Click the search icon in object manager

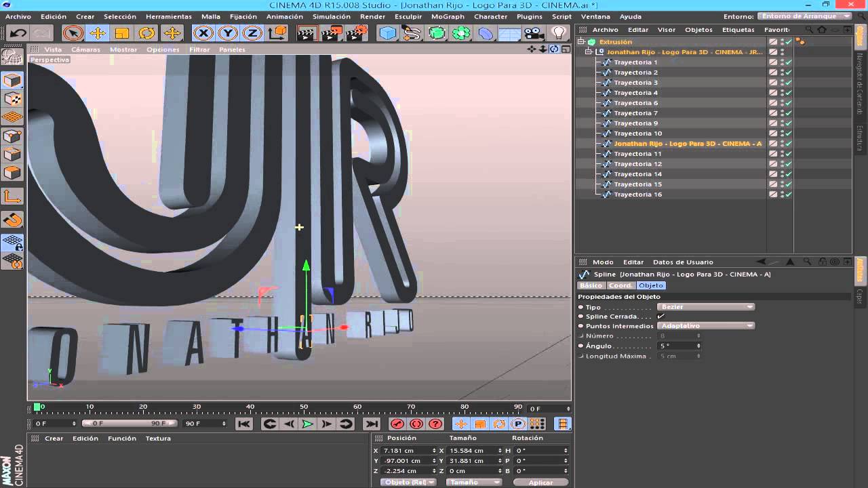(x=809, y=30)
